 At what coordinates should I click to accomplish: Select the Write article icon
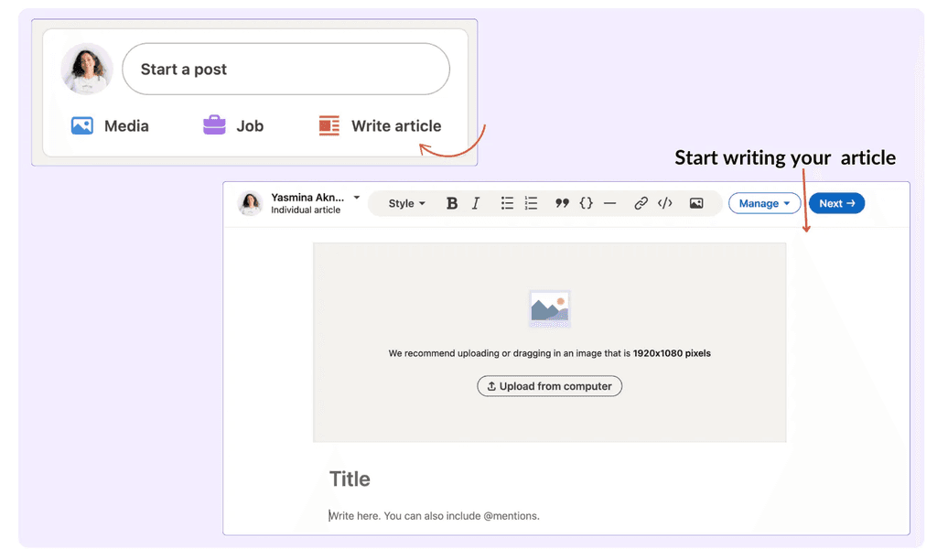tap(328, 125)
